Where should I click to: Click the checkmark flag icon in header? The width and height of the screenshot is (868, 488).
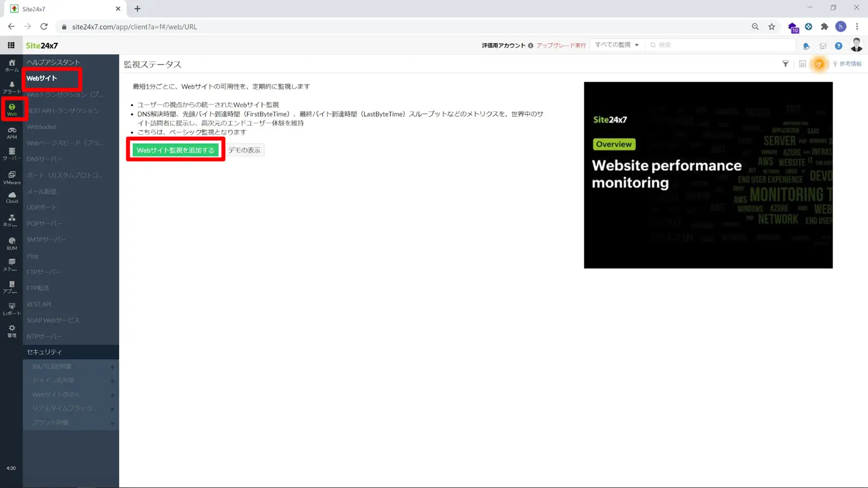[823, 46]
